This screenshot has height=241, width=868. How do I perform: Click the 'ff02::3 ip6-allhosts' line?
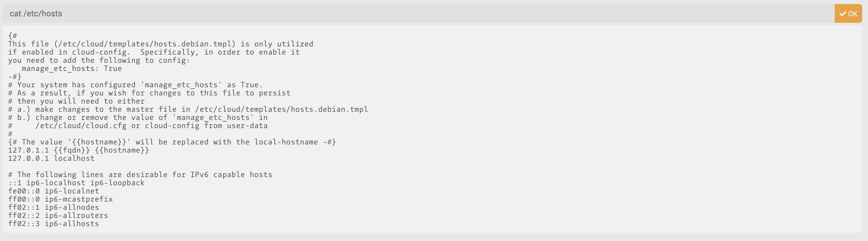point(53,224)
